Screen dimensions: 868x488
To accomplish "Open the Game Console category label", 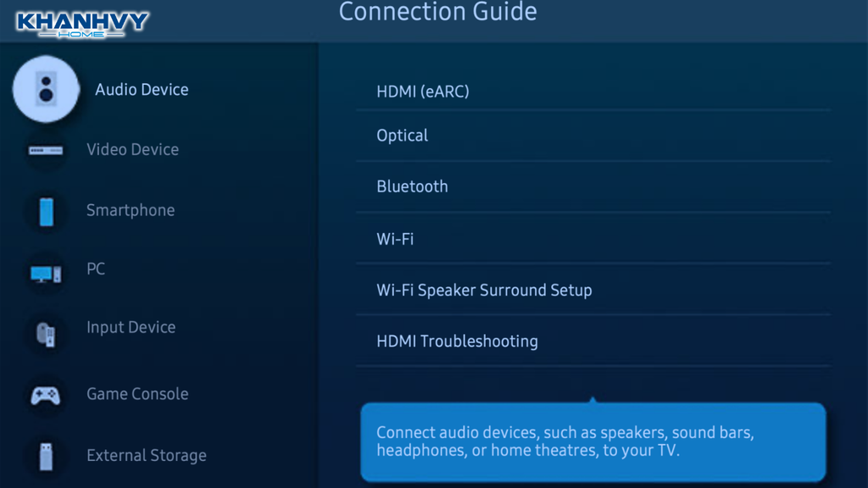I will 137,394.
